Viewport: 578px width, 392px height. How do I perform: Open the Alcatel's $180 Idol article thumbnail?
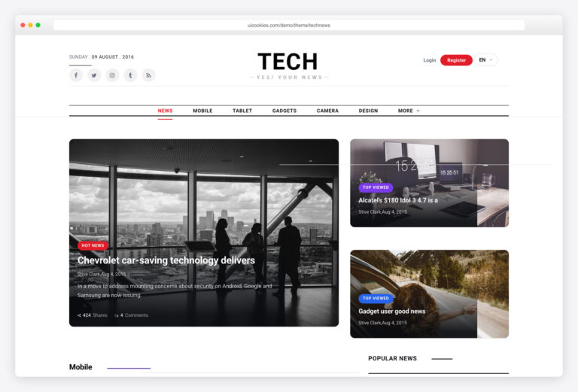[429, 183]
